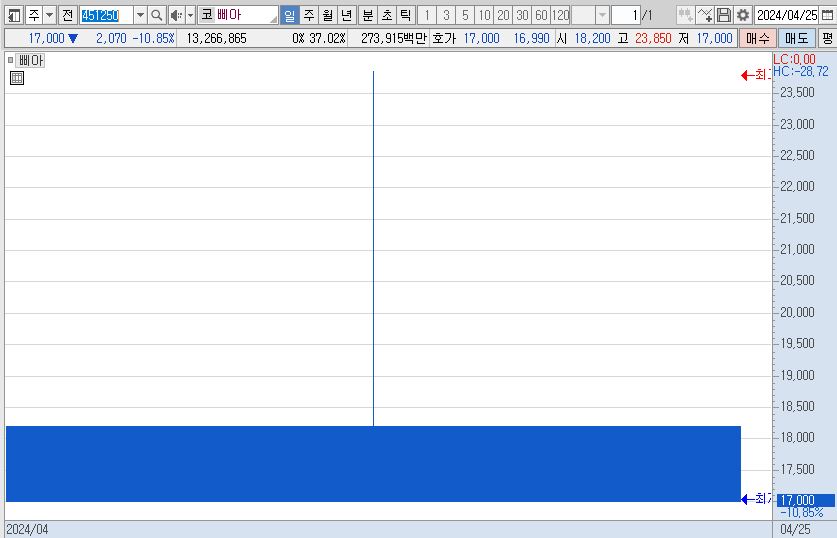Open the data table grid icon
The image size is (837, 538).
click(17, 78)
